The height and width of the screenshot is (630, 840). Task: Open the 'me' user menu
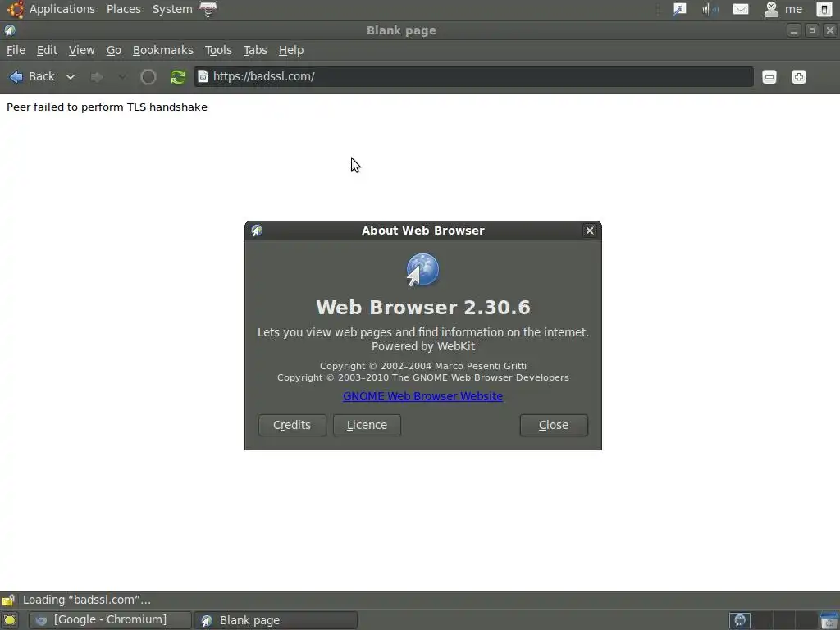pos(783,9)
